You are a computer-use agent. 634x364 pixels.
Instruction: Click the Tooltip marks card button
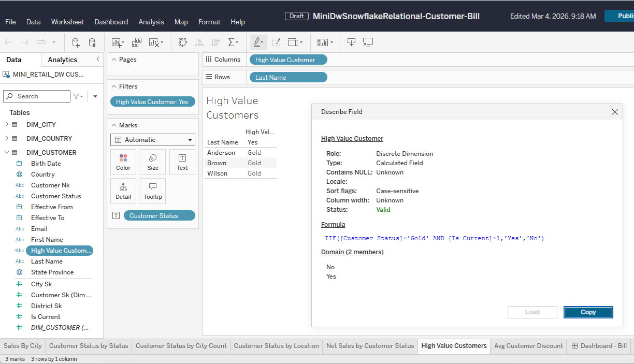click(153, 191)
